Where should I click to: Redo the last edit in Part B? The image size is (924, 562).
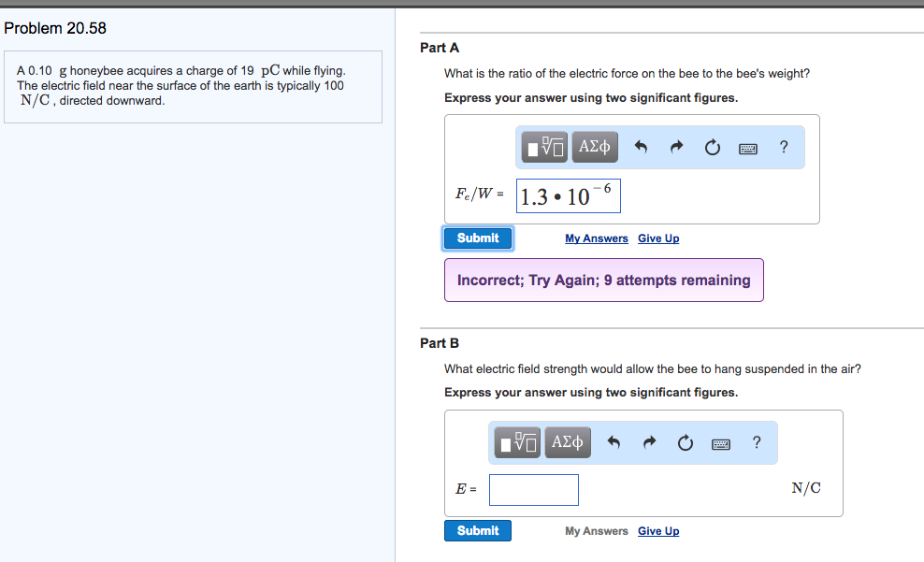click(648, 442)
